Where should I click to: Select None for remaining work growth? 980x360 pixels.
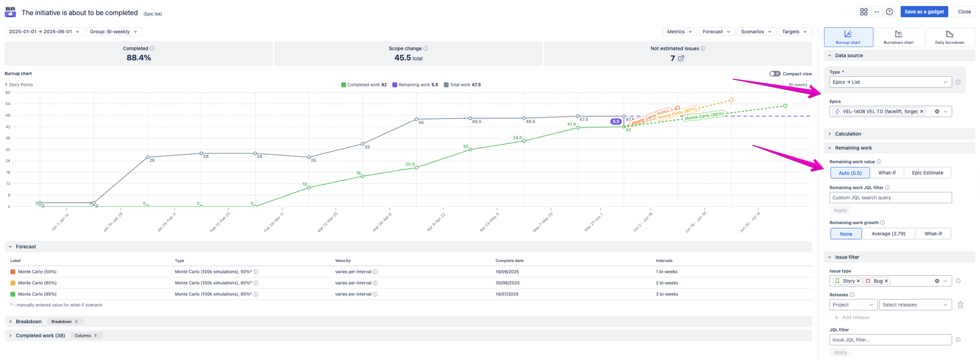pyautogui.click(x=846, y=234)
